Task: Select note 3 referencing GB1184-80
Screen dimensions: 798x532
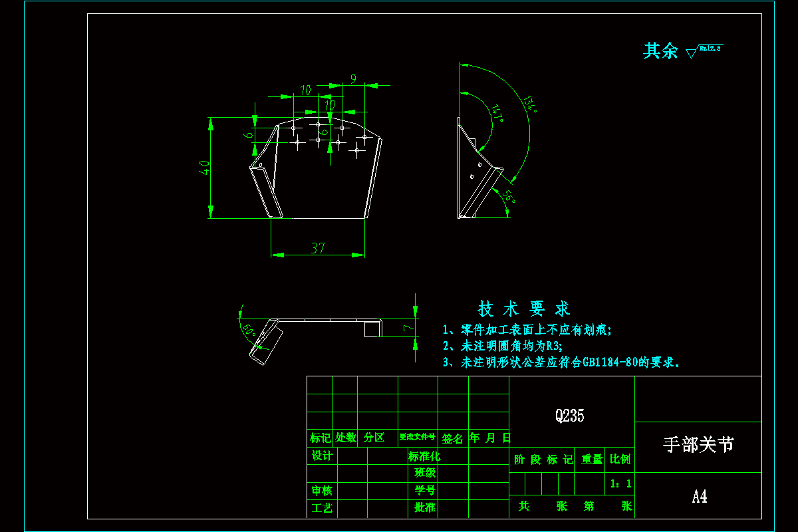Action: tap(561, 362)
